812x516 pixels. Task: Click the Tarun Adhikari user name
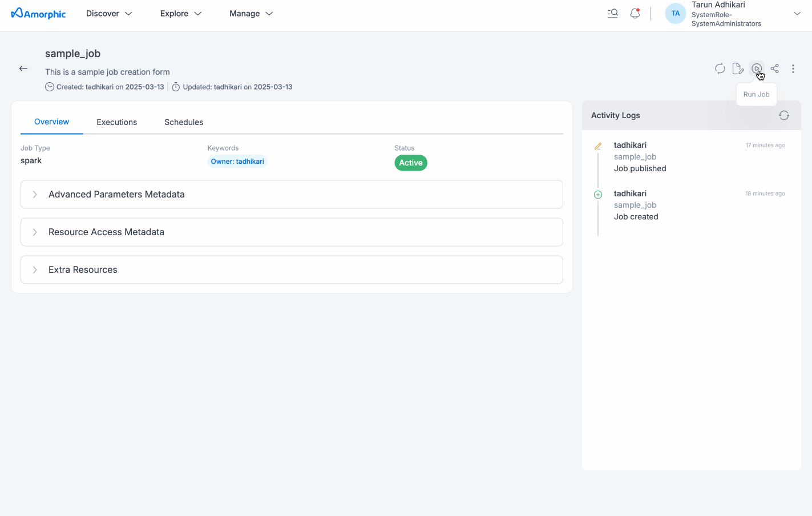718,5
